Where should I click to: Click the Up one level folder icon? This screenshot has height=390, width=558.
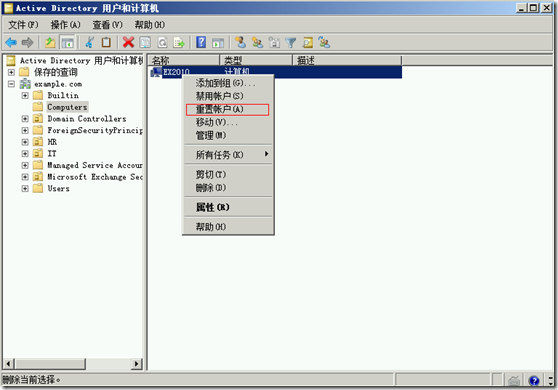tap(50, 43)
